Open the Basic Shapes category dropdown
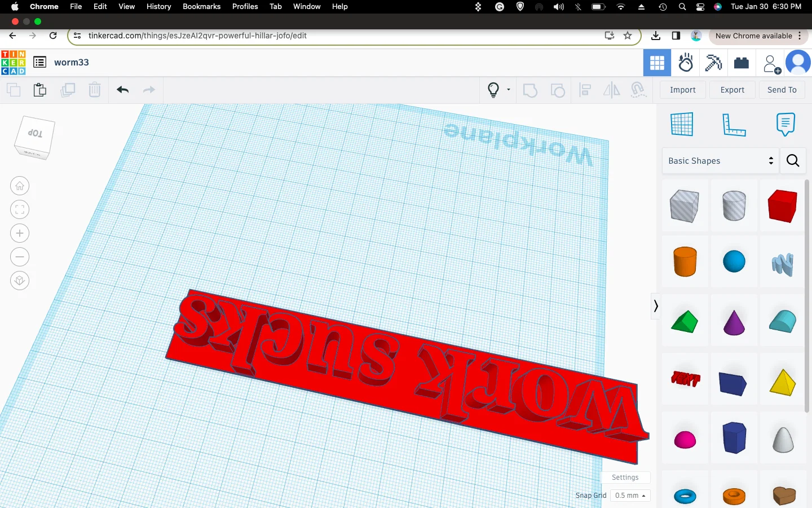 tap(720, 161)
